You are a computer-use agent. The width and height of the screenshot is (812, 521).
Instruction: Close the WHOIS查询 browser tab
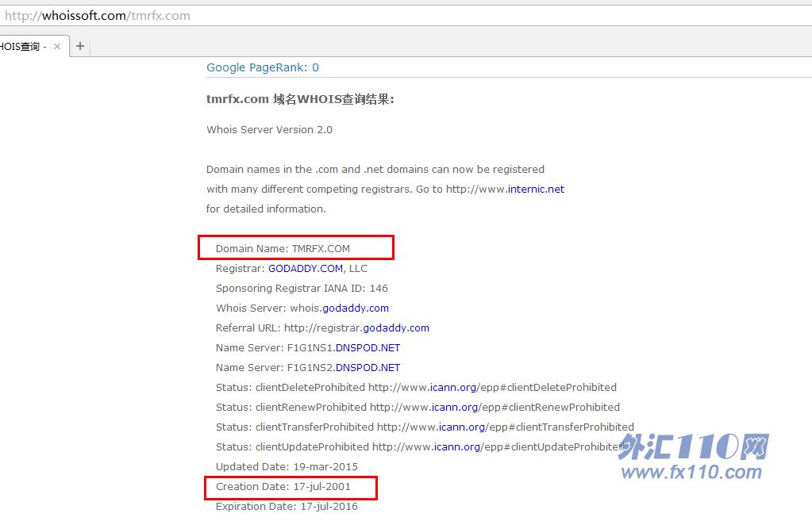point(57,47)
